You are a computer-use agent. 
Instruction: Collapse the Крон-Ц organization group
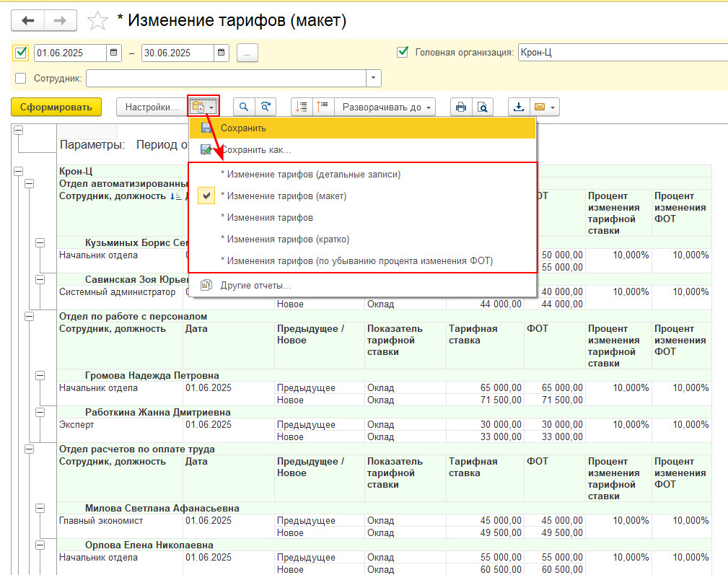coord(18,171)
